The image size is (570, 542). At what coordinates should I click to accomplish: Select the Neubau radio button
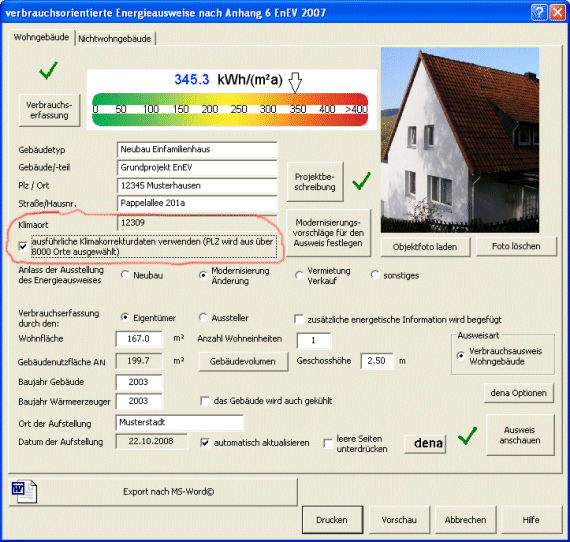125,275
